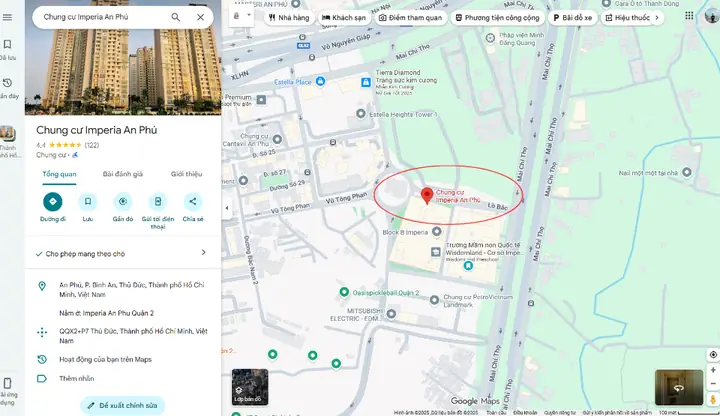The height and width of the screenshot is (416, 720).
Task: Zoom in with the plus button
Action: coord(713,370)
